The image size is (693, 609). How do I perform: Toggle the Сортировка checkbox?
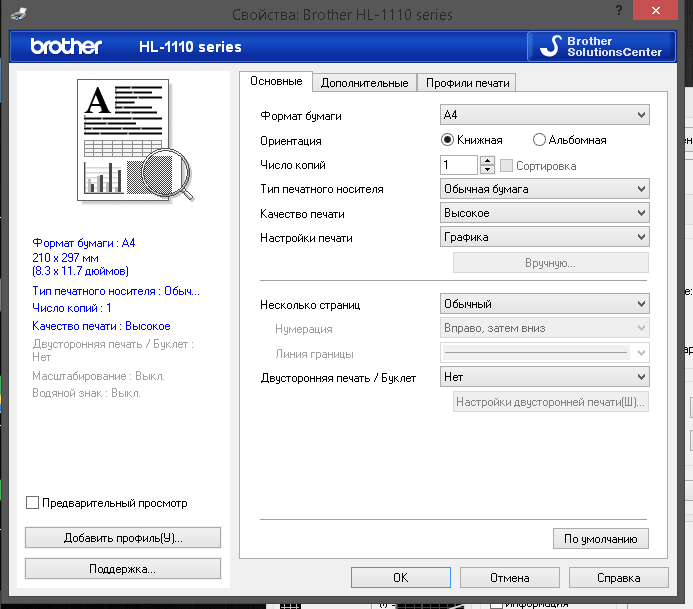[x=506, y=166]
